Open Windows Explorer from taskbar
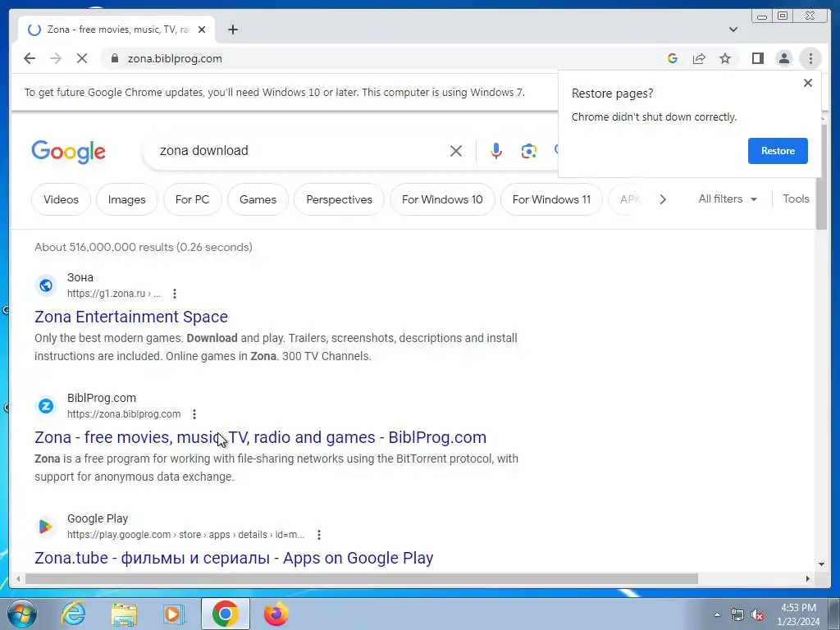The height and width of the screenshot is (630, 840). [124, 614]
